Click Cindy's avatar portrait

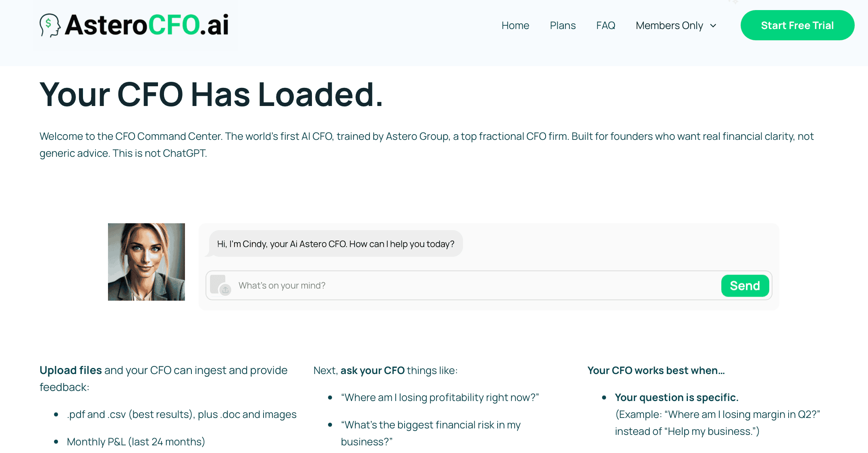[x=146, y=262]
